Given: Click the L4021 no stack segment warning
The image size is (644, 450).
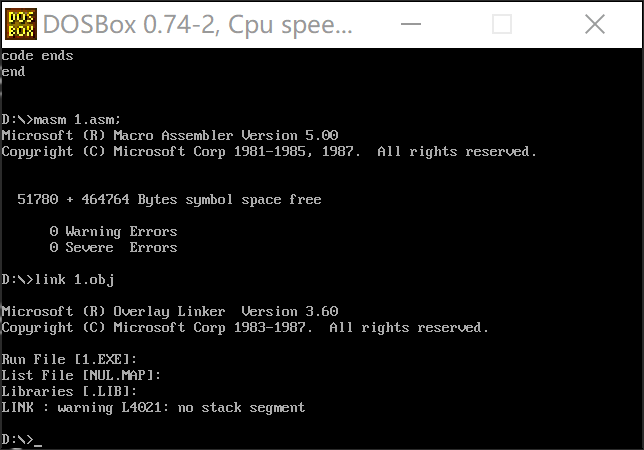Looking at the screenshot, I should pos(153,408).
